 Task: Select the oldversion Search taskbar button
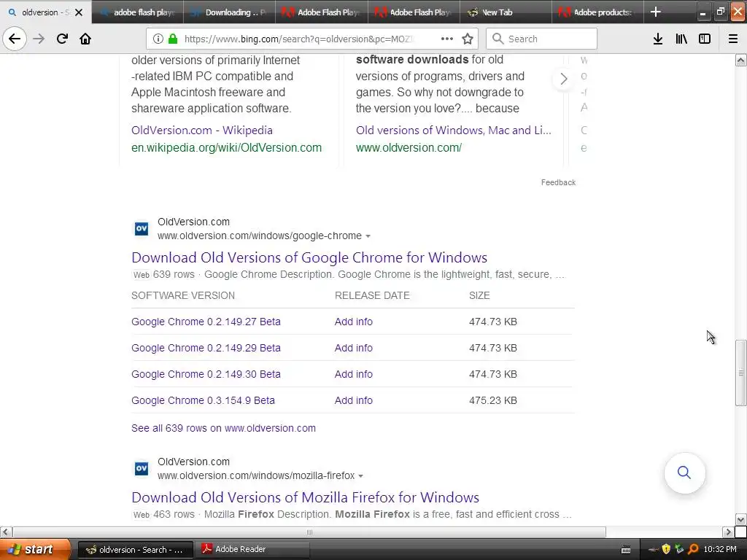click(x=135, y=549)
